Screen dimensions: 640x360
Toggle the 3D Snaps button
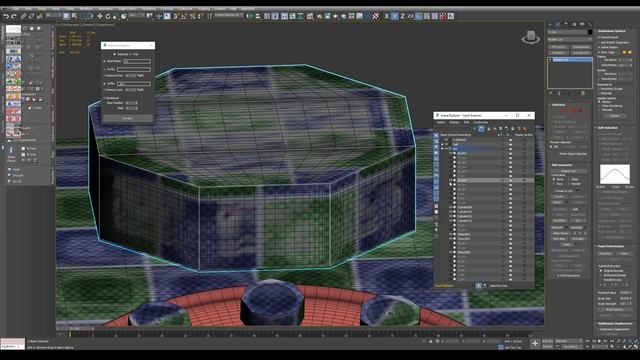click(x=176, y=16)
